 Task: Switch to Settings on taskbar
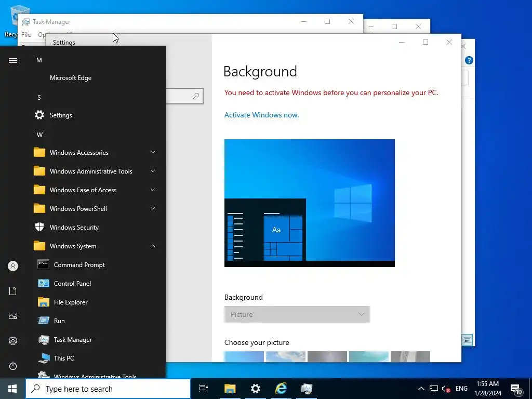coord(255,389)
